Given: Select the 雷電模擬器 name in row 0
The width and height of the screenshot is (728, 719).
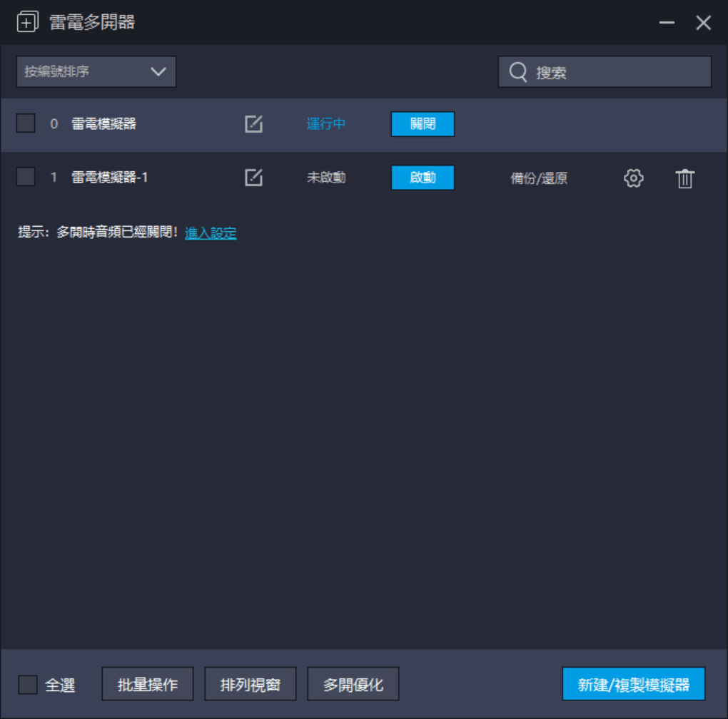Looking at the screenshot, I should click(103, 124).
